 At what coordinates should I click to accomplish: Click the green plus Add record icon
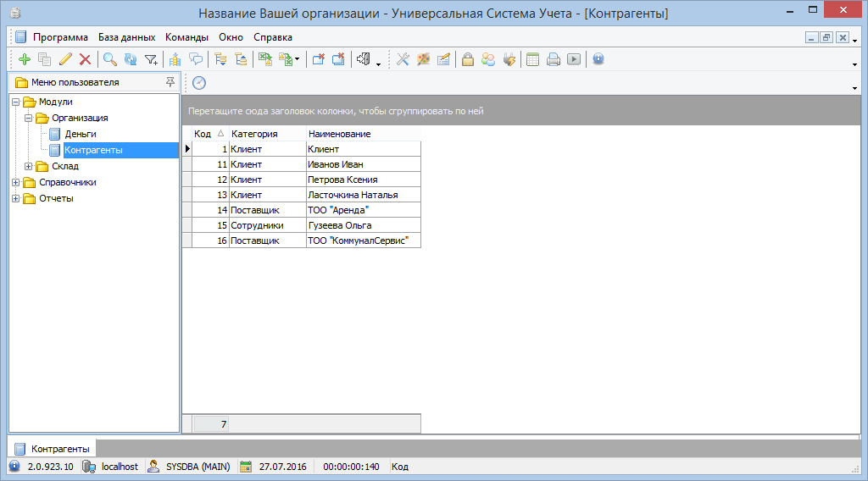[24, 59]
